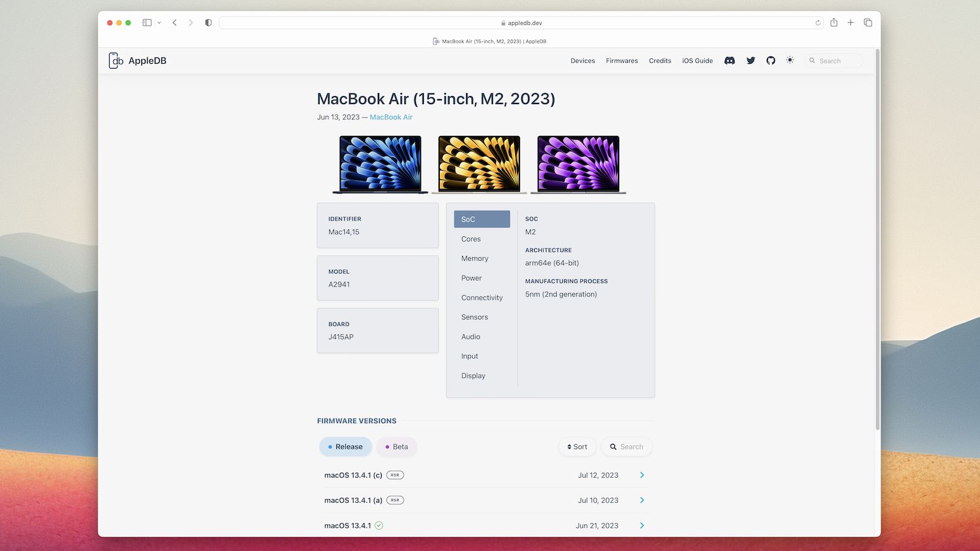Toggle the Beta firmware filter
The height and width of the screenshot is (551, 980).
pos(397,447)
